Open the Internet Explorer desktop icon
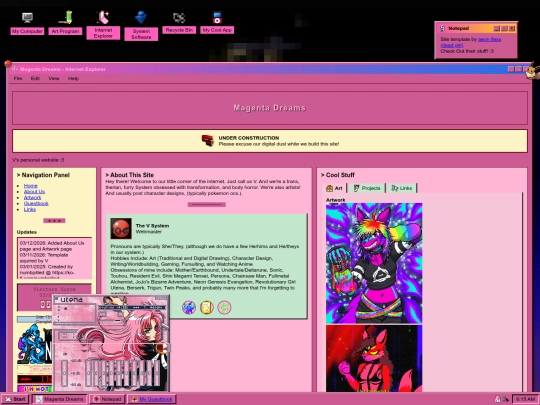Screen dimensions: 540x405 pos(103,25)
